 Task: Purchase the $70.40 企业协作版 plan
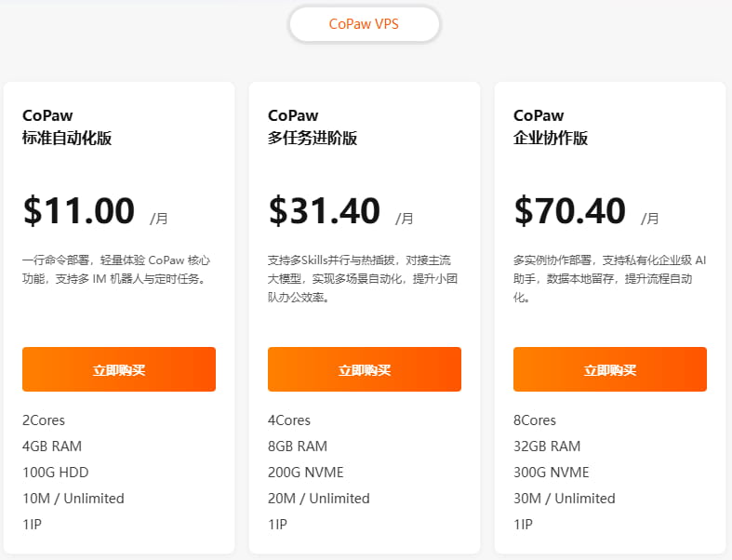[x=610, y=369]
